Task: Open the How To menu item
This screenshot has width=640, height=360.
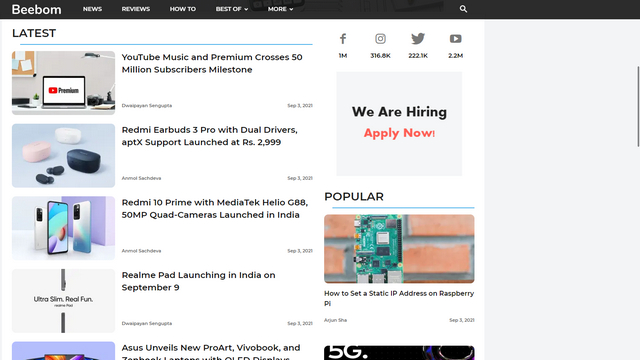Action: (182, 9)
